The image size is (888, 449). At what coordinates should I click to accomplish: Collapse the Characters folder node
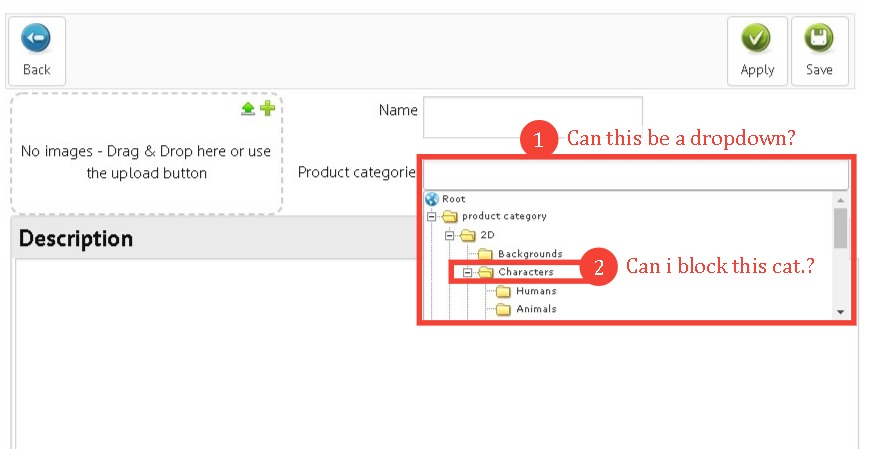tap(467, 272)
